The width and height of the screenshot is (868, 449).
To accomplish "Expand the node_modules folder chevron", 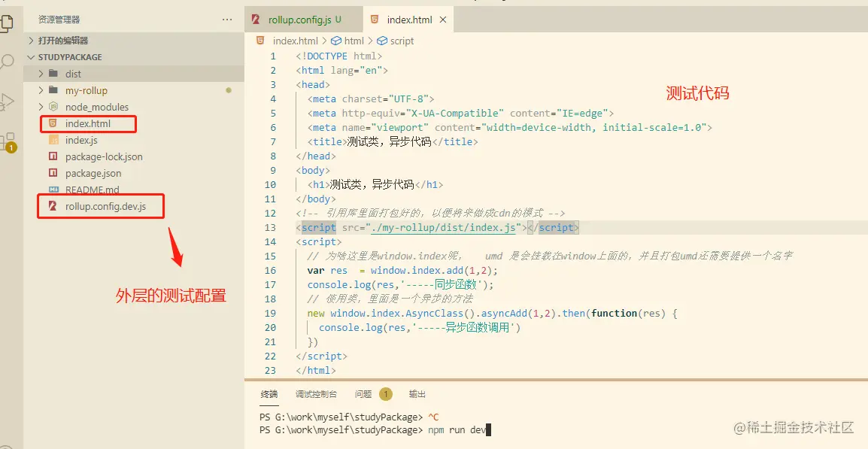I will click(41, 107).
